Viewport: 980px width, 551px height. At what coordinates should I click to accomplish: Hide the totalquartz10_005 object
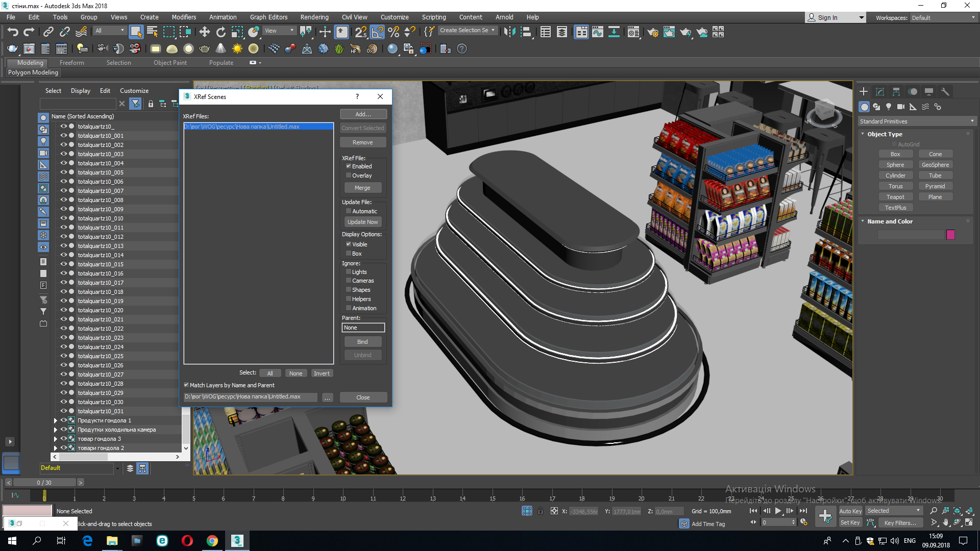[x=64, y=172]
